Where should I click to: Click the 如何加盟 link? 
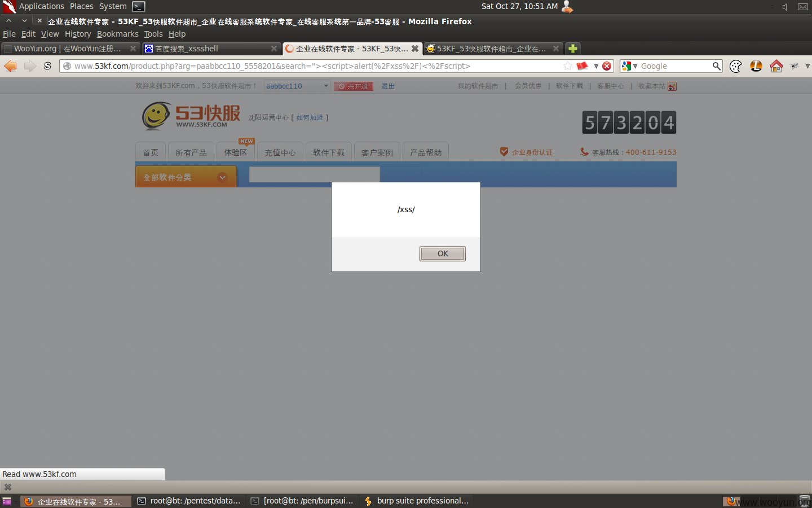tap(310, 117)
